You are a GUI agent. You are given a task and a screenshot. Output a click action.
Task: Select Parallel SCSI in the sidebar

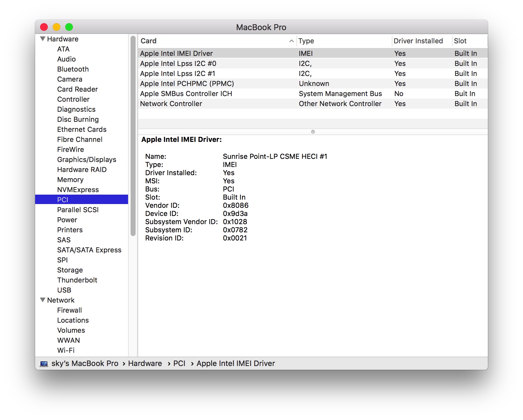tap(78, 210)
